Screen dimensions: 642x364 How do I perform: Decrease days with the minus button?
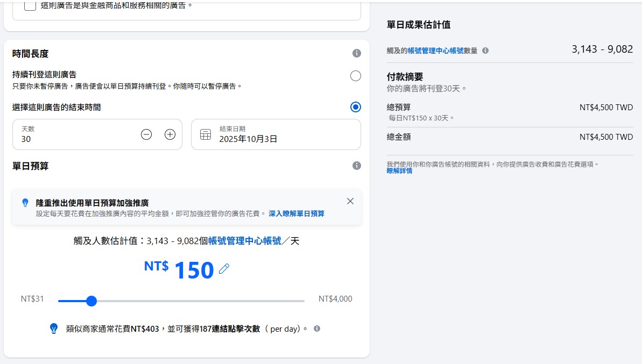pos(146,134)
